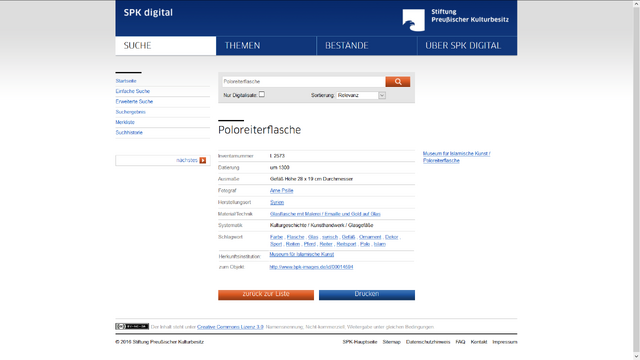
Task: Click the Gefäß keyword link
Action: point(348,237)
